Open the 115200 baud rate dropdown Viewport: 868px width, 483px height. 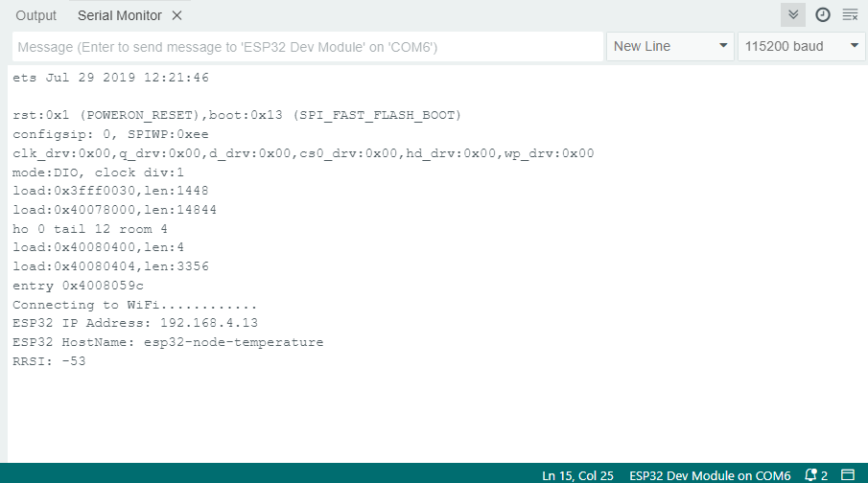pyautogui.click(x=801, y=47)
